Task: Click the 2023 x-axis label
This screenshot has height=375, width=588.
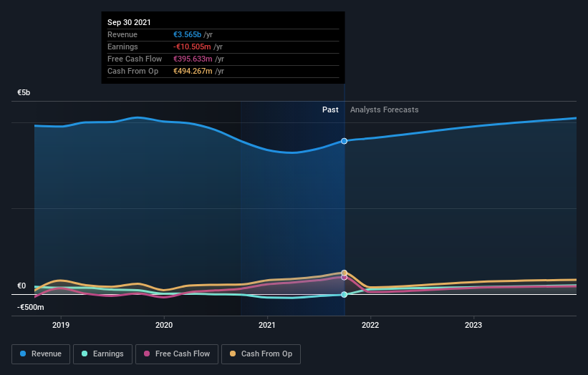Action: point(473,325)
